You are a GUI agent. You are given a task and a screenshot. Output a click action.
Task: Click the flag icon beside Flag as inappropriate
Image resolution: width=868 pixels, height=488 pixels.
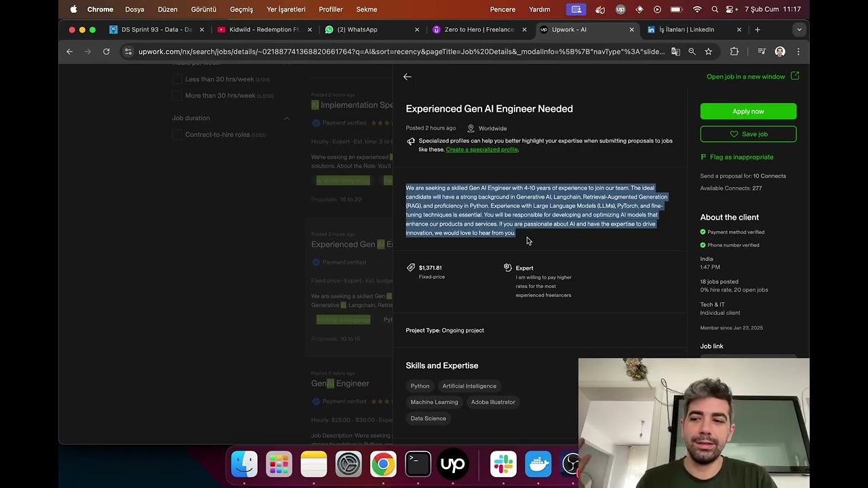(x=703, y=157)
